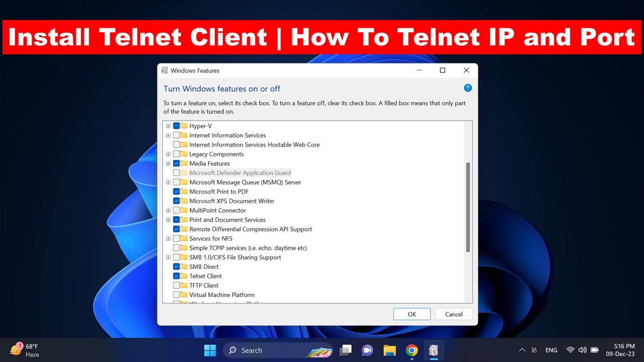Select 'Remote Differential Compression API Support' label
644x362 pixels.
pos(251,229)
